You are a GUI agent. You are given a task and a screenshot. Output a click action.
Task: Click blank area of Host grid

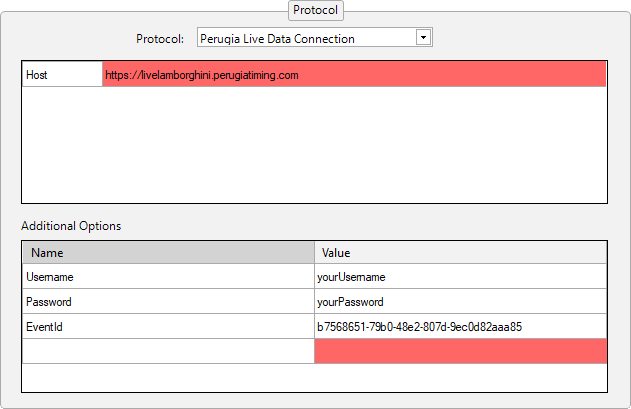314,145
